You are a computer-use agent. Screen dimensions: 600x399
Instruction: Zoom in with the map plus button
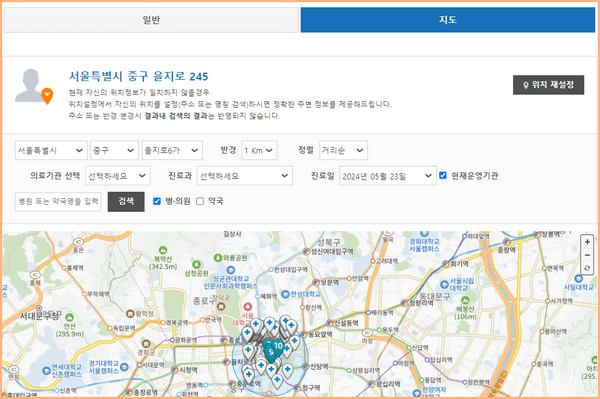click(587, 242)
